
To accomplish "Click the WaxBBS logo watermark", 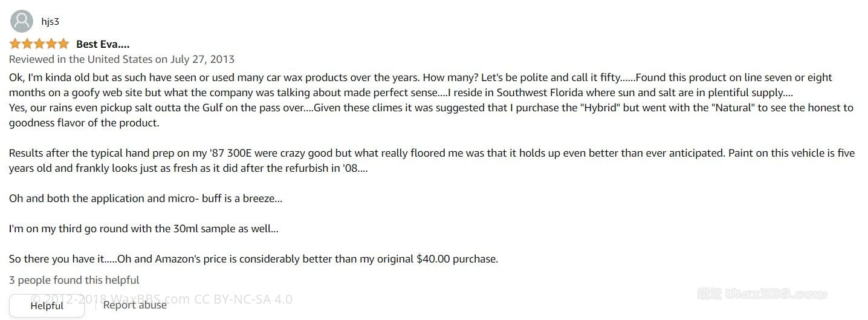I will tap(762, 295).
